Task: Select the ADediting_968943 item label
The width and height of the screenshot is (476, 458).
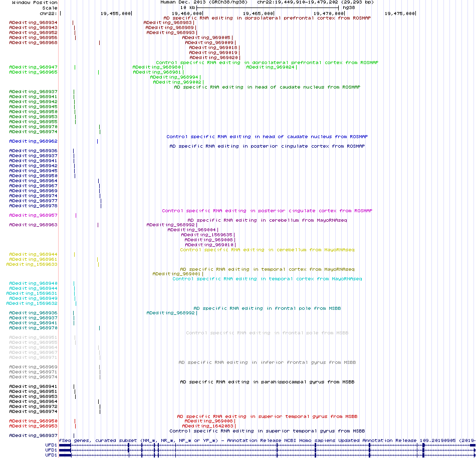Action: pos(33,28)
